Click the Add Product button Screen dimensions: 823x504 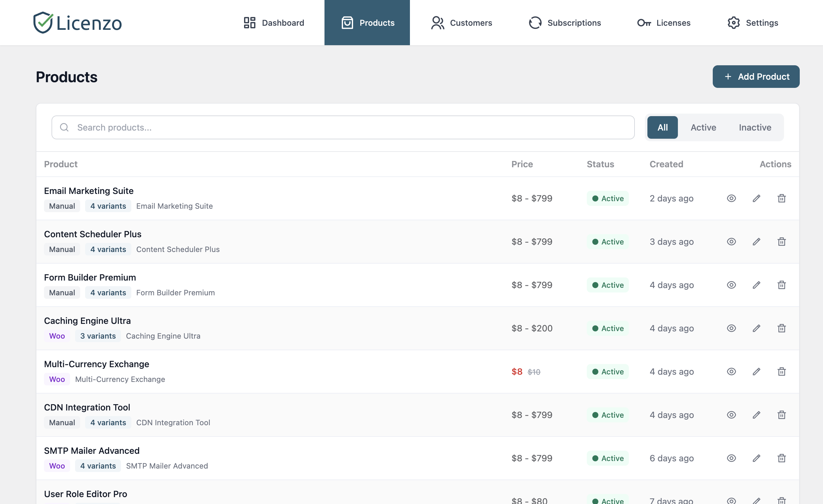pyautogui.click(x=756, y=77)
